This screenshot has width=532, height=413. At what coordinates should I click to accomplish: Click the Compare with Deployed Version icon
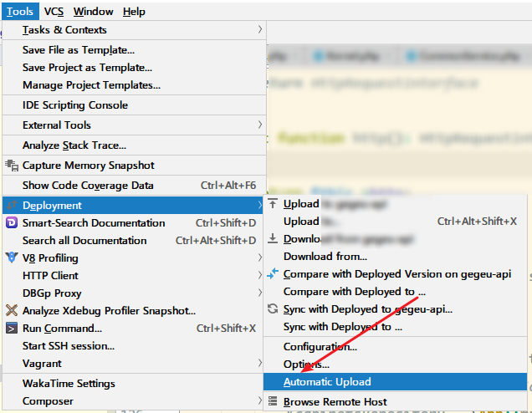tap(273, 274)
